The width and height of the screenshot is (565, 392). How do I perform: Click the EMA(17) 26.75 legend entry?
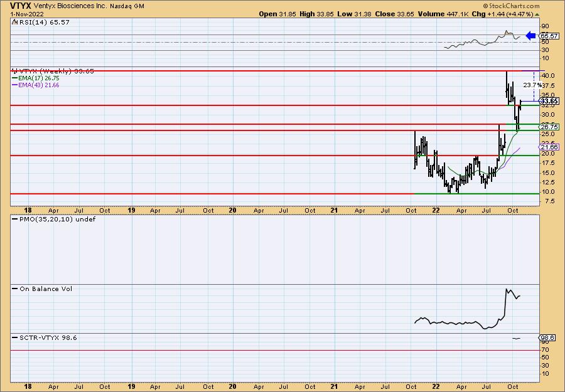36,78
